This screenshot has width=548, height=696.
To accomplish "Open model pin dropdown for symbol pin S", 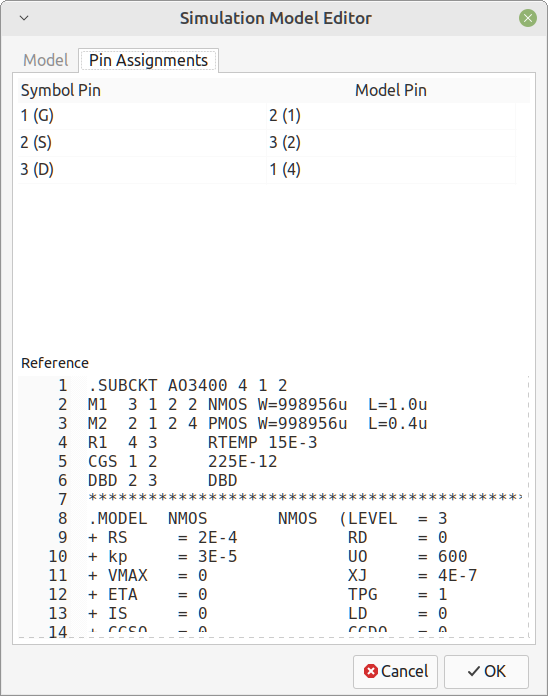I will tap(391, 143).
